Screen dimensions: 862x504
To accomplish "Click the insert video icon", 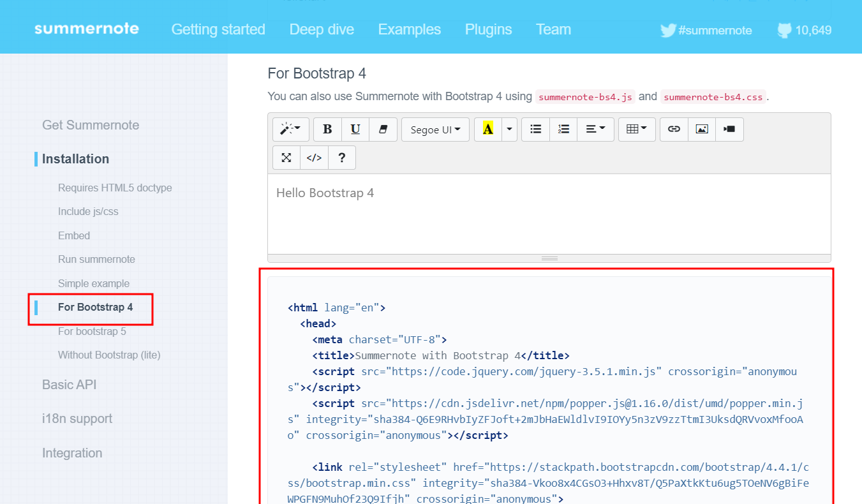I will 729,129.
